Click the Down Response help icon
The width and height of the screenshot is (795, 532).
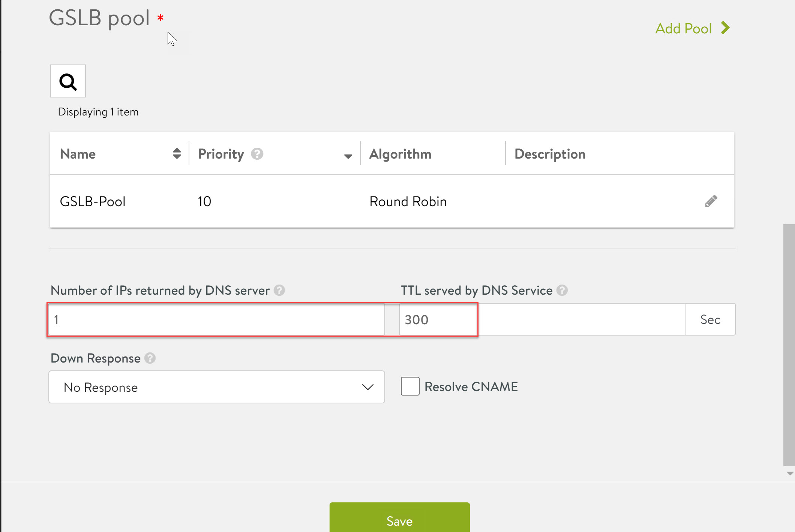click(x=150, y=358)
